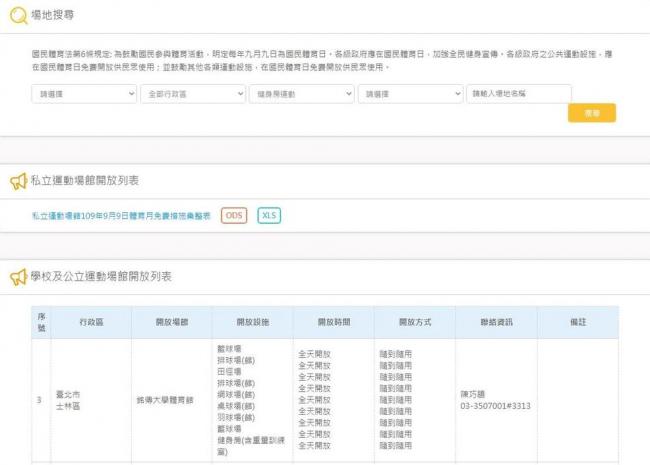This screenshot has height=465, width=650.
Task: Click the 場地搜尋 section heading
Action: pyautogui.click(x=53, y=15)
